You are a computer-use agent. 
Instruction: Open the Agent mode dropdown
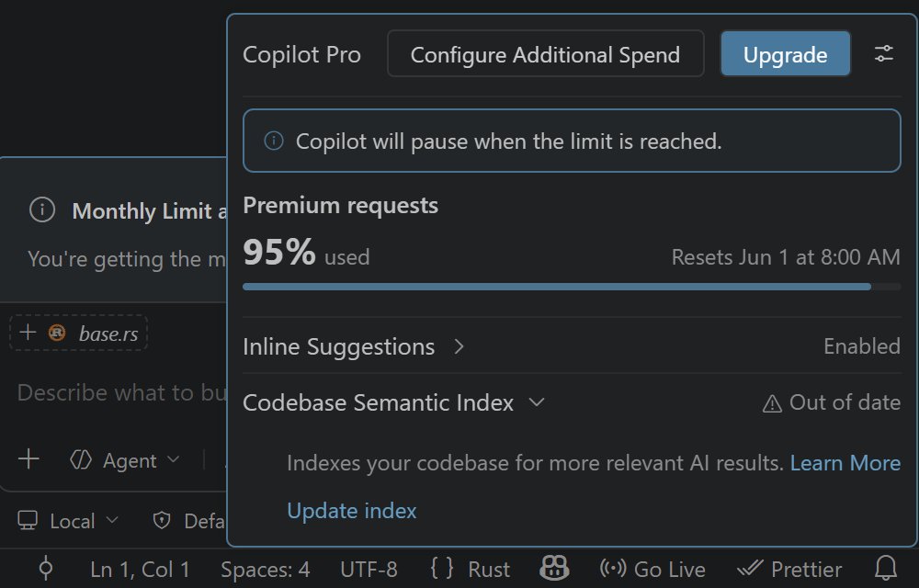click(x=125, y=460)
